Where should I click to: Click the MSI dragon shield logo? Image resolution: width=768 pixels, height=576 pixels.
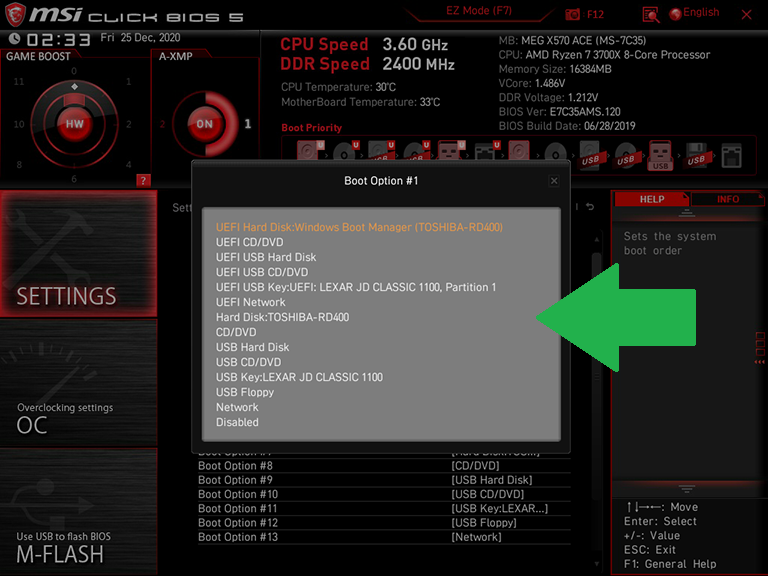pos(15,14)
